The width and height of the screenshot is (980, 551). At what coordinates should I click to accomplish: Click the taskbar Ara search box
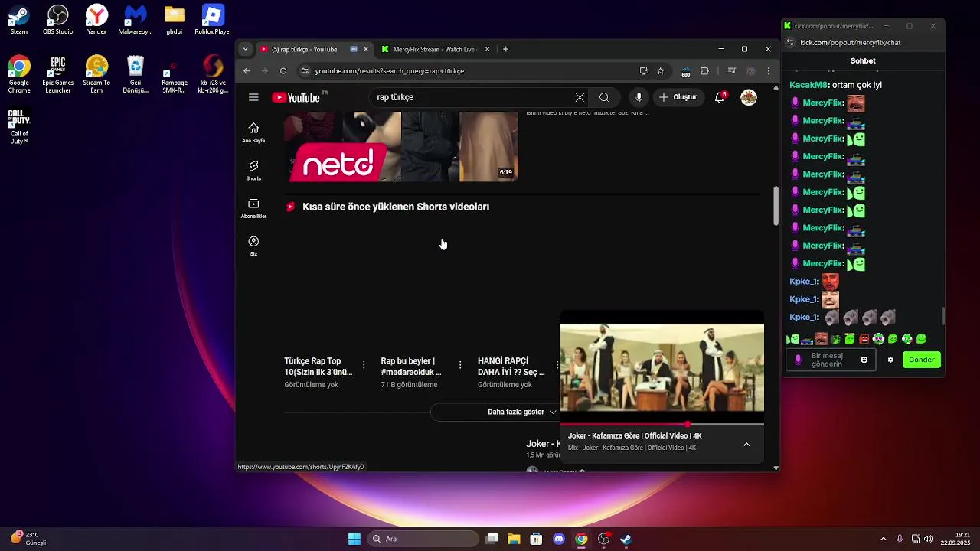[x=423, y=539]
